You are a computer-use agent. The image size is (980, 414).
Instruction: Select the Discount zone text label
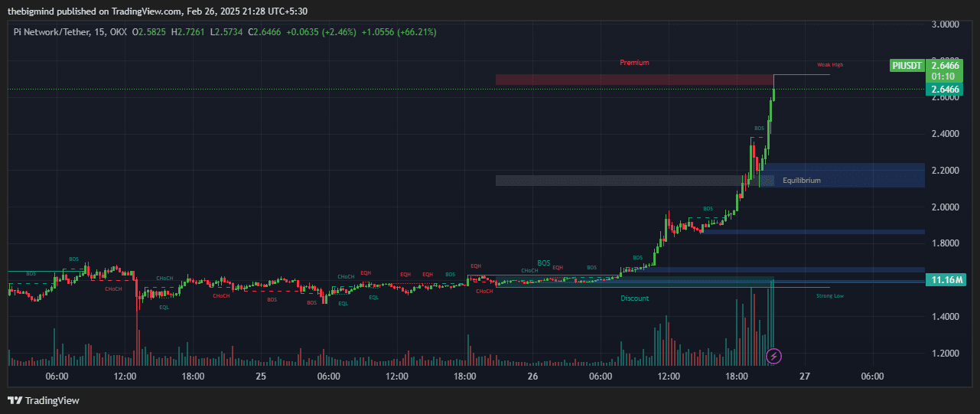634,298
